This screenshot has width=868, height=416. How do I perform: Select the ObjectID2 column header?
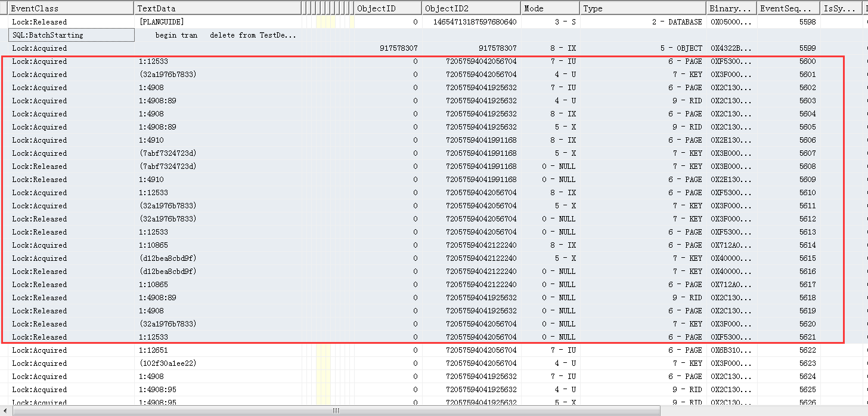[x=471, y=8]
